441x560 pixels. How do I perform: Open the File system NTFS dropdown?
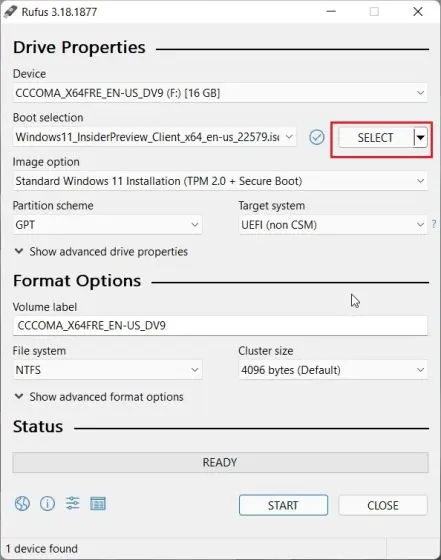(107, 370)
